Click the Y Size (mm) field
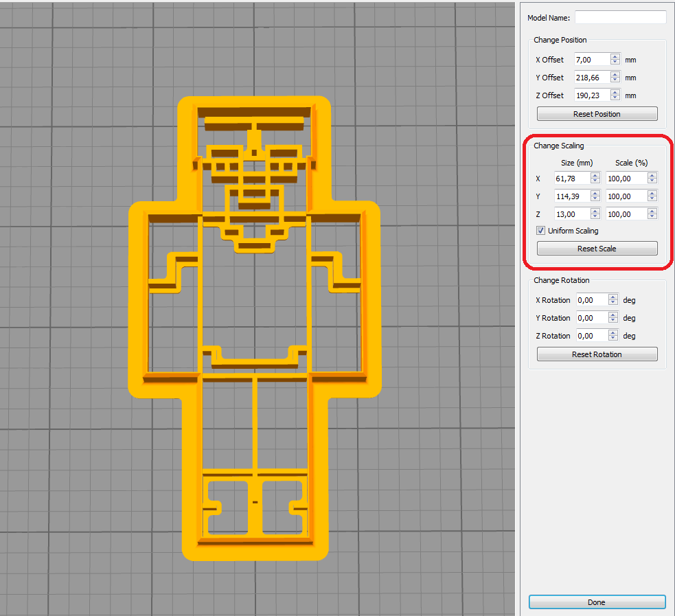675x616 pixels. 572,196
